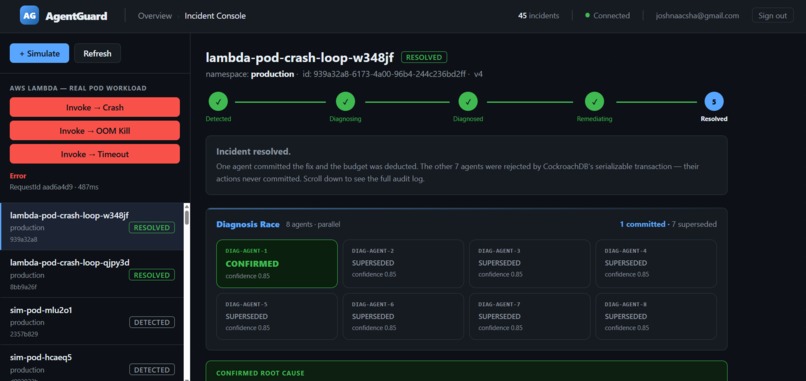Click the Diagnosing step checkmark circle
The height and width of the screenshot is (381, 806).
click(x=345, y=102)
